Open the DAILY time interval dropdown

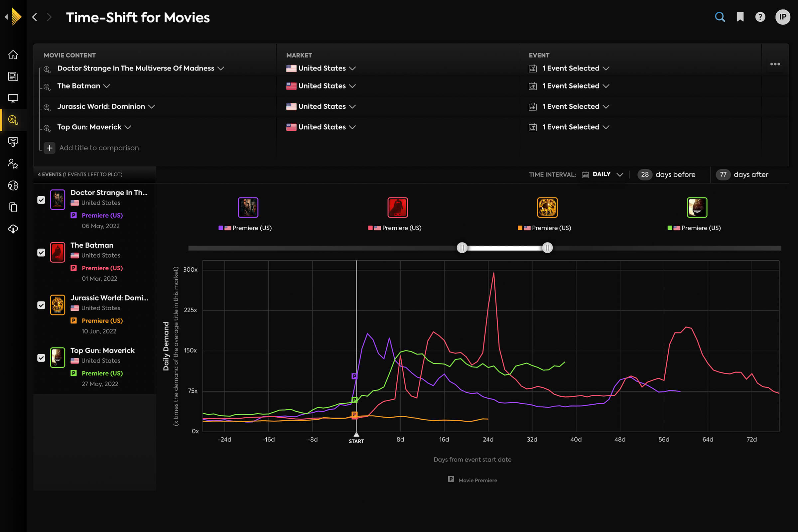pyautogui.click(x=608, y=174)
